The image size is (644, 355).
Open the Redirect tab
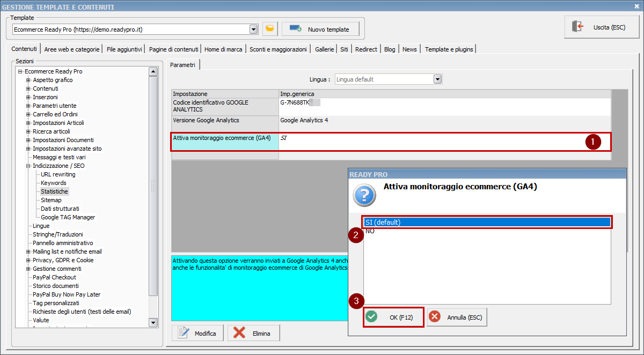click(x=366, y=49)
